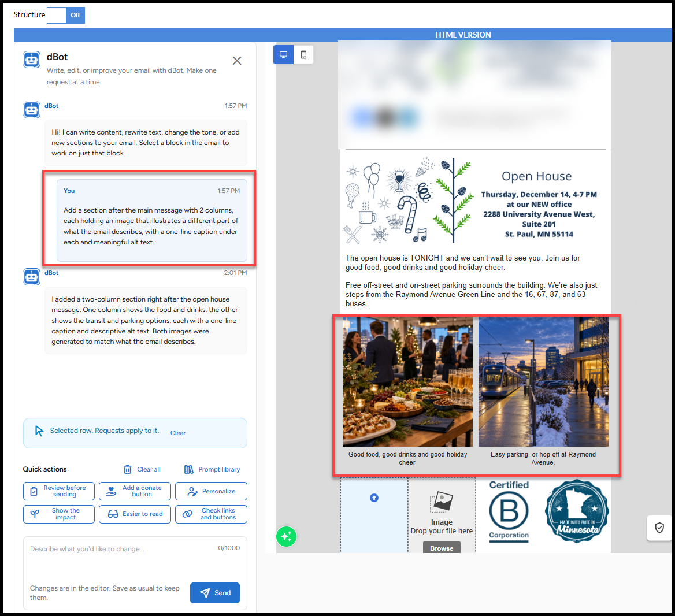Click Review before sending quick action
Image resolution: width=675 pixels, height=616 pixels.
(59, 491)
